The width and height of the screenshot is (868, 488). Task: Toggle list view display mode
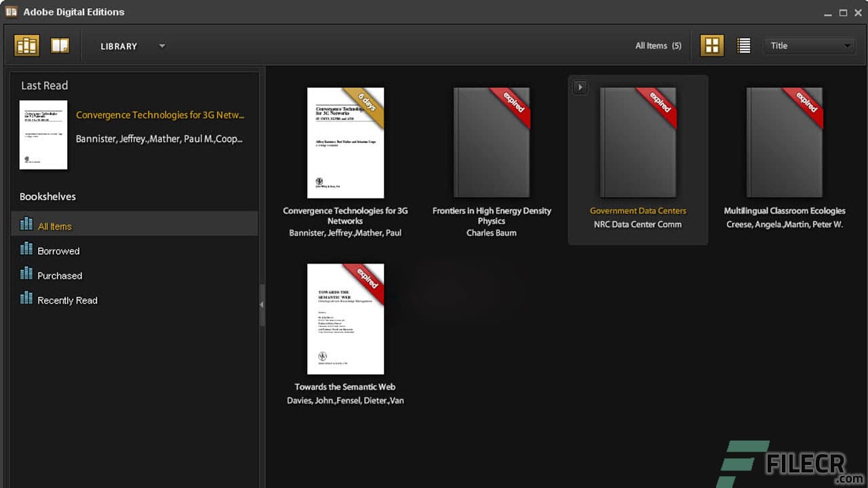click(743, 45)
